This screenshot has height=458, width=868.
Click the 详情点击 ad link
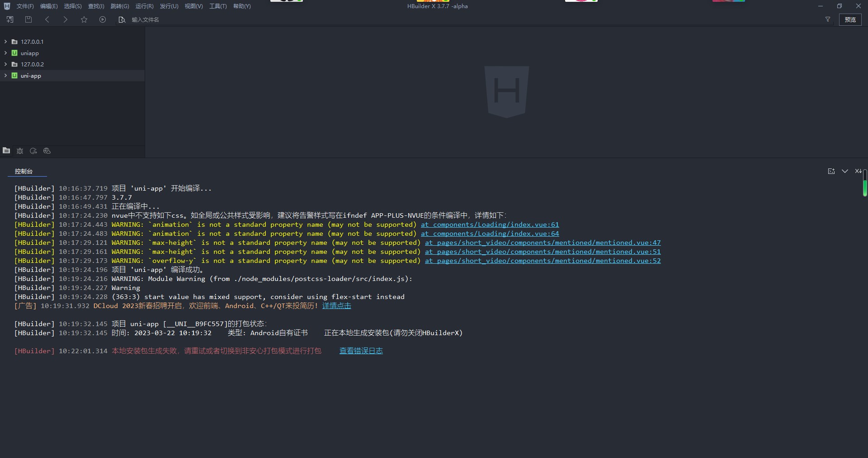(x=336, y=306)
